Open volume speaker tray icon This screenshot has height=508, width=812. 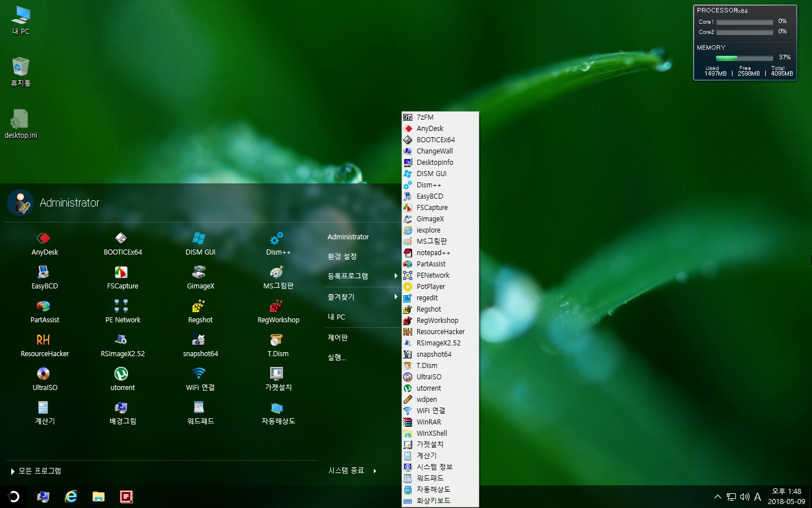[745, 497]
